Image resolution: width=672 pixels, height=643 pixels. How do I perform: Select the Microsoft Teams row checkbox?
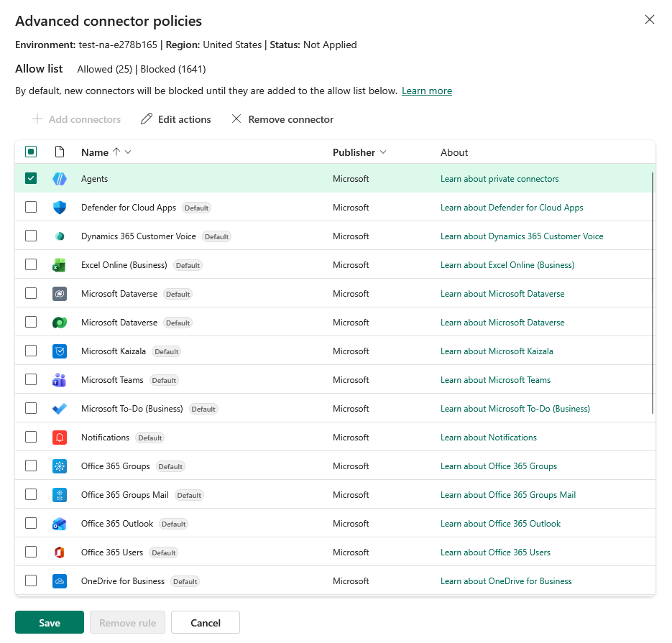pos(31,379)
